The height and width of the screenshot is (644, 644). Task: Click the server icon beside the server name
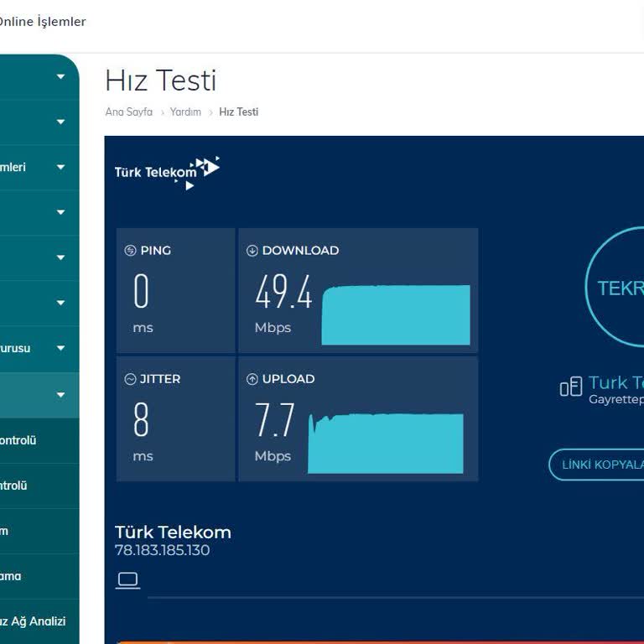570,387
